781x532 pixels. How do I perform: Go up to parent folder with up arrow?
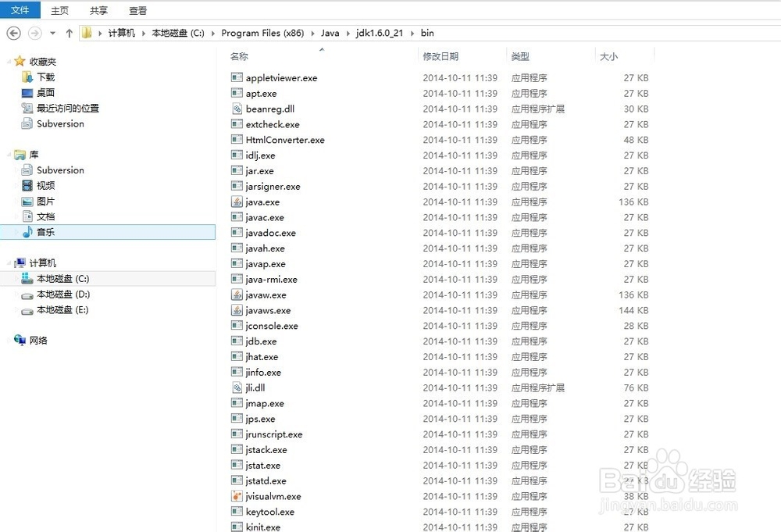(69, 33)
